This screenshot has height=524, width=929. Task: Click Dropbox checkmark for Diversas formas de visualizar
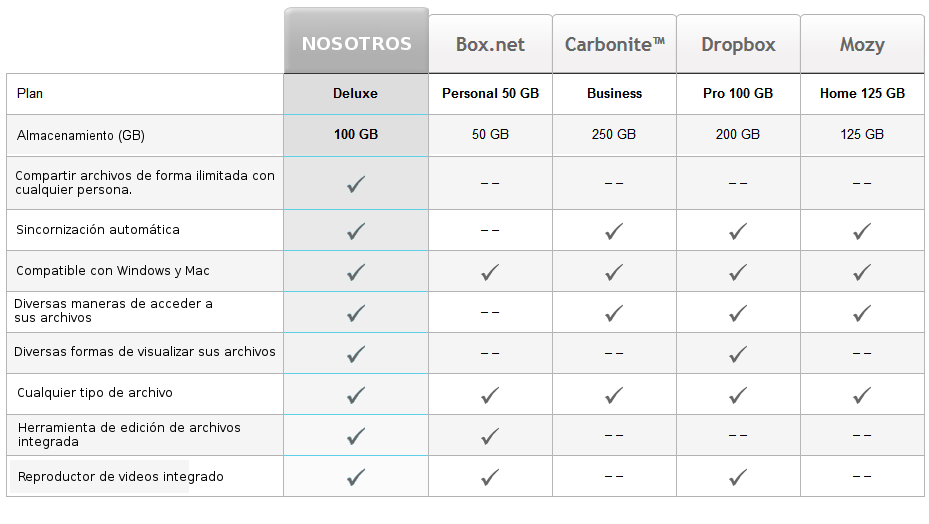pyautogui.click(x=738, y=354)
